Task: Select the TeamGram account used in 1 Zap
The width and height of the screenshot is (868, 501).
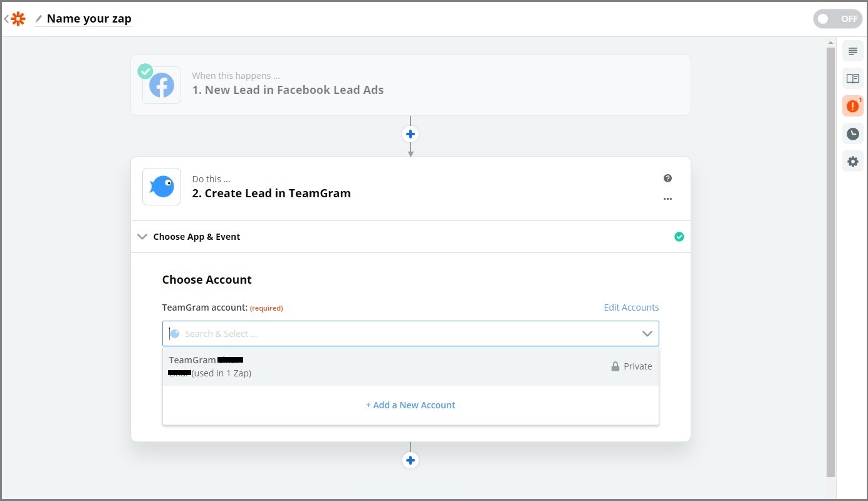Action: coord(410,366)
